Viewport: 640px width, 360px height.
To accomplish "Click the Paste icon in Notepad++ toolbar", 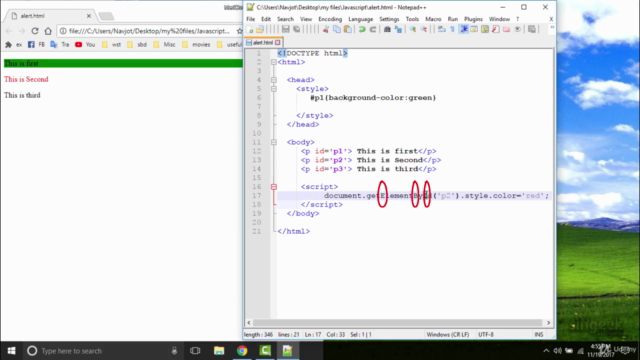I will 348,29.
